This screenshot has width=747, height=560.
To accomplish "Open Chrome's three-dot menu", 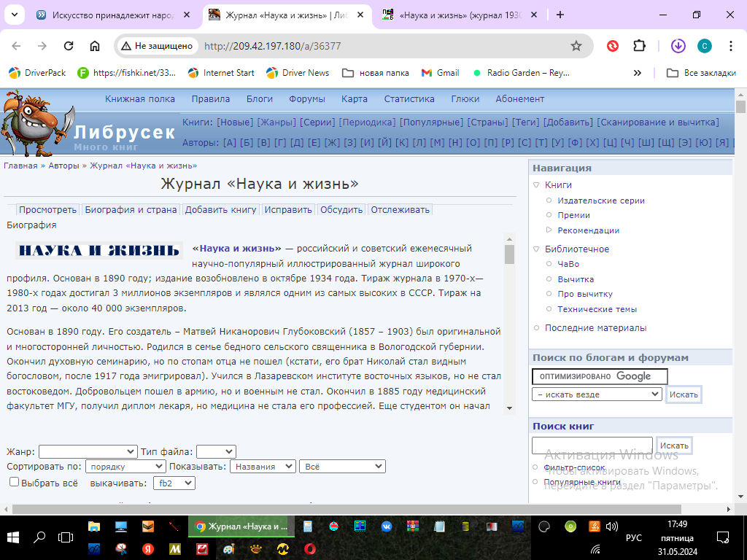I will click(730, 46).
